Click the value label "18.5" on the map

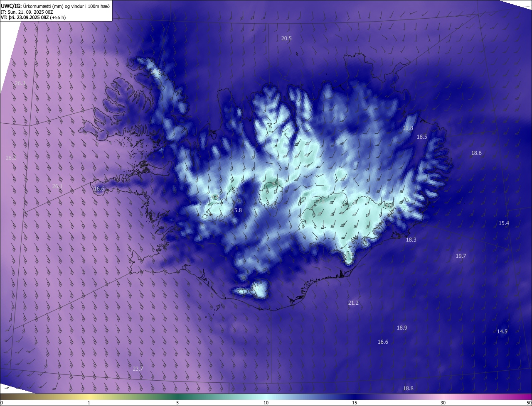422,137
